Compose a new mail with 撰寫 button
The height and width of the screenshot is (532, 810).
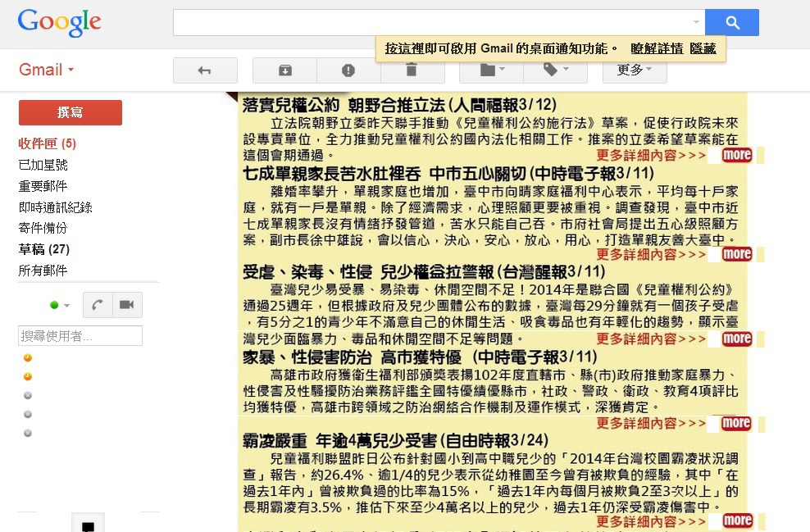(x=71, y=112)
